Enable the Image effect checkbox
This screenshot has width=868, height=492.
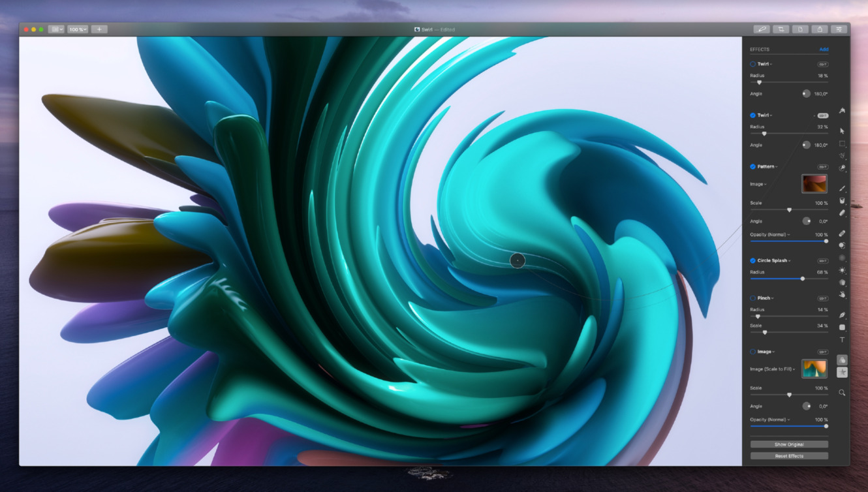coord(752,352)
